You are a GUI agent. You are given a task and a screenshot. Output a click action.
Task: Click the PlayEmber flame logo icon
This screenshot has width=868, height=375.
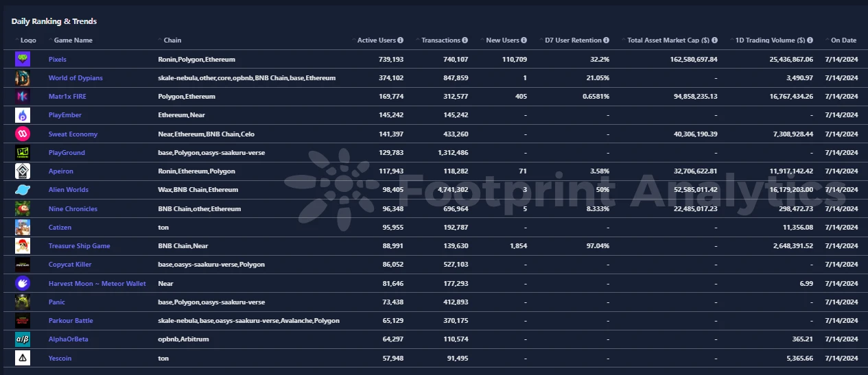click(x=23, y=115)
